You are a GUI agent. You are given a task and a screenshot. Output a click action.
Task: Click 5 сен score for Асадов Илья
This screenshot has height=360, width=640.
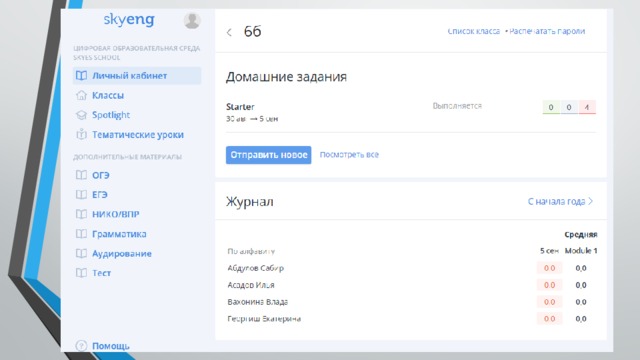coord(549,285)
